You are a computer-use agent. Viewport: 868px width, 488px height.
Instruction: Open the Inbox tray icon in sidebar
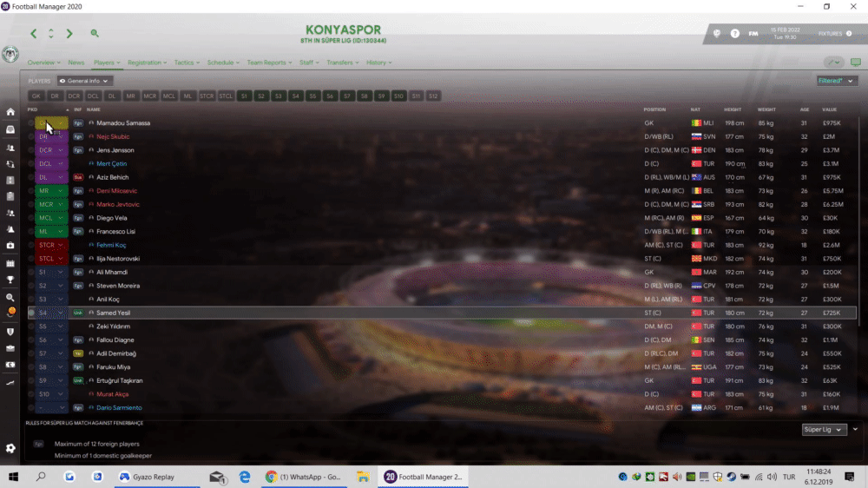point(10,129)
